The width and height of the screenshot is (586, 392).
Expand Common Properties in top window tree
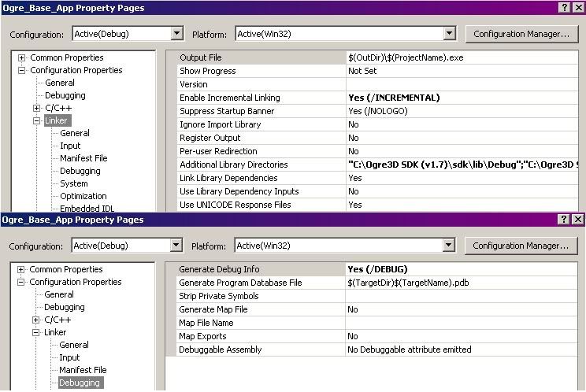pyautogui.click(x=22, y=58)
